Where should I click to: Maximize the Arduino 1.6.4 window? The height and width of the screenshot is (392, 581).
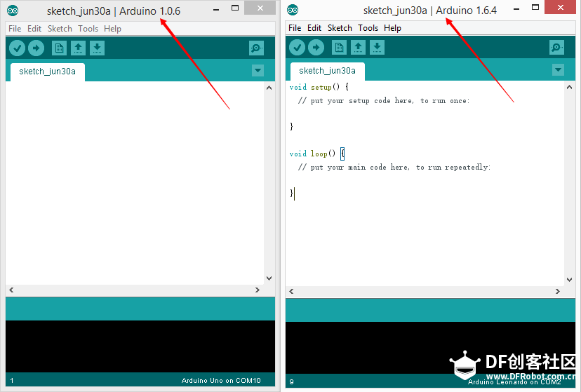pos(535,8)
